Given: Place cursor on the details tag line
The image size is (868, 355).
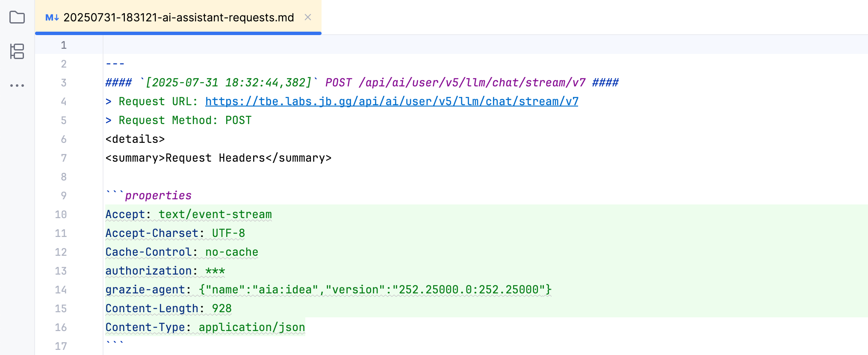Looking at the screenshot, I should (x=135, y=139).
